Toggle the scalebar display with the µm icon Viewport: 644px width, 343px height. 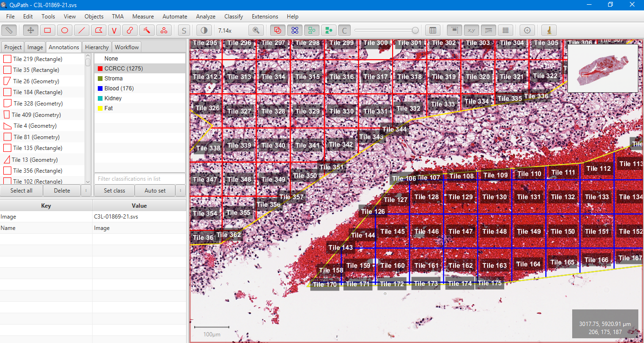(488, 30)
